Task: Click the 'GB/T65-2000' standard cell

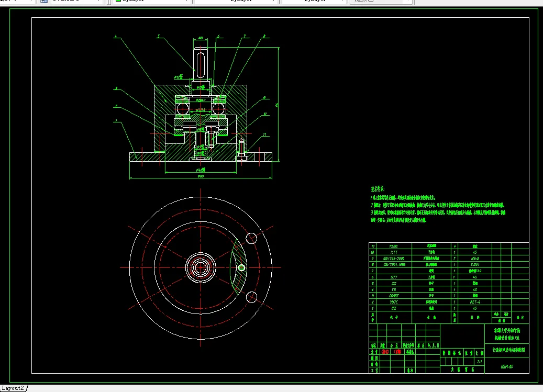Action: 393,259
